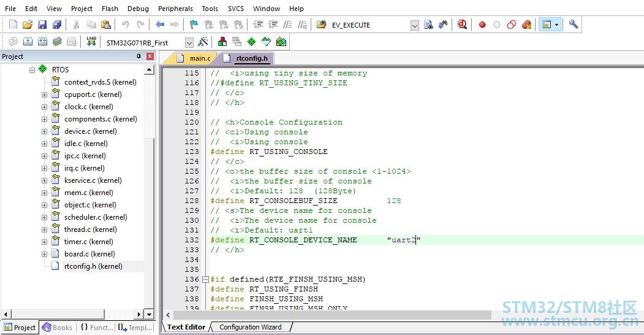Open the Peripherals menu
The height and width of the screenshot is (335, 644).
[175, 8]
